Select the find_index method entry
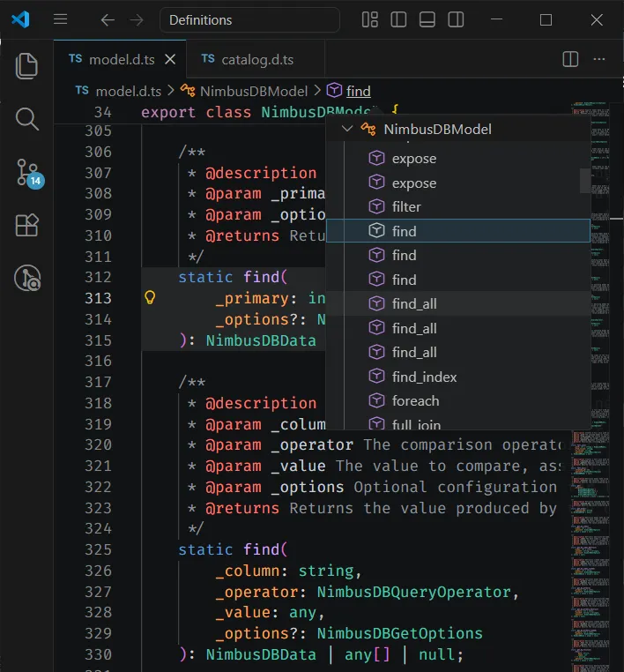624x672 pixels. coord(458,377)
